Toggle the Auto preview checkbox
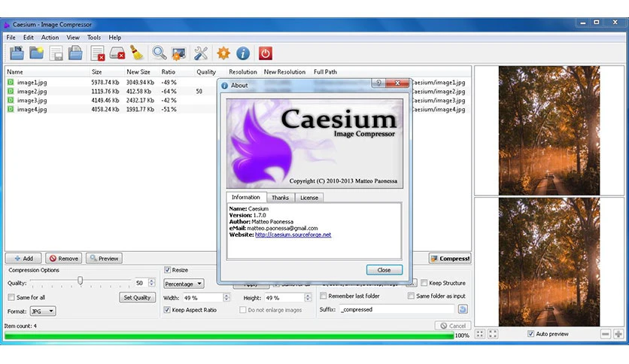Screen dimensions: 629x364 pyautogui.click(x=530, y=333)
